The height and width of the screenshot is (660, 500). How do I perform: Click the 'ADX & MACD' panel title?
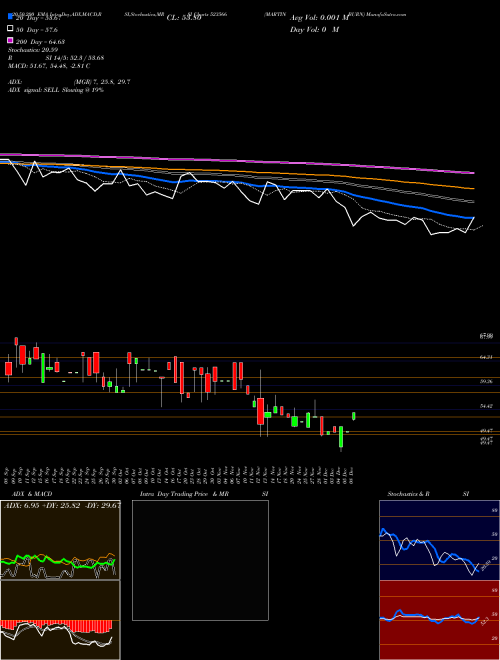point(32,494)
